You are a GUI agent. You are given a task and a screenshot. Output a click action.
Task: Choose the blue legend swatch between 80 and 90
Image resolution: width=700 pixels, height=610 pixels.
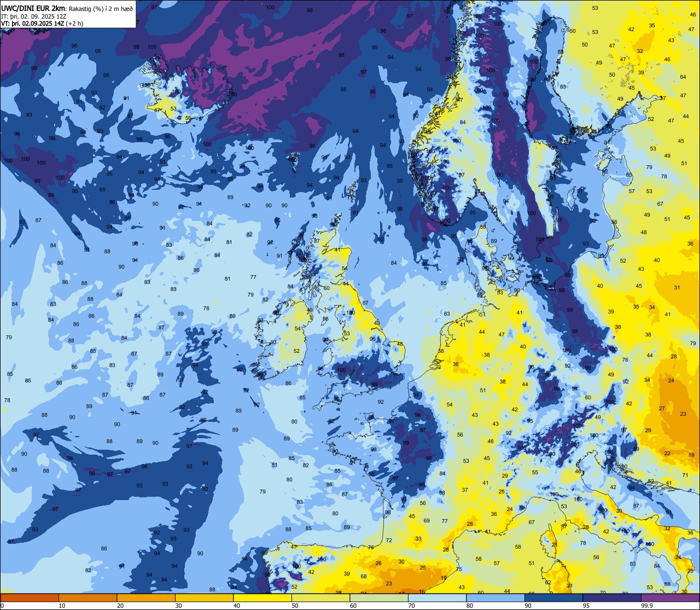click(x=495, y=597)
